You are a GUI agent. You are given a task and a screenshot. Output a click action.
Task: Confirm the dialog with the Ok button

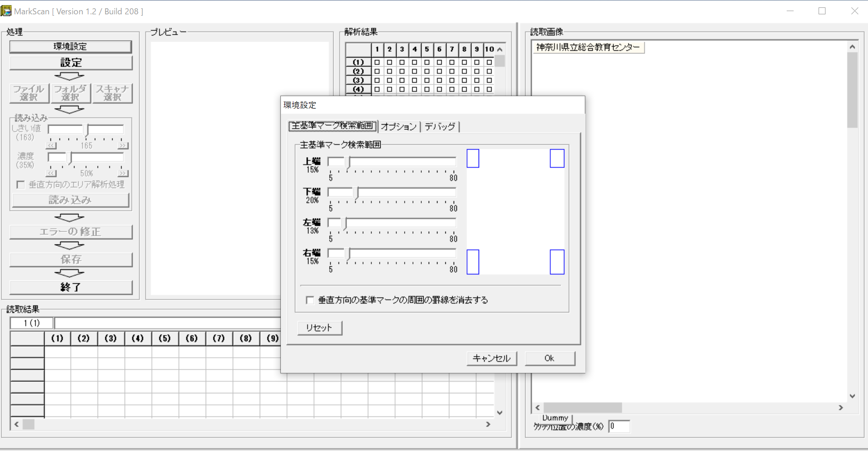550,358
